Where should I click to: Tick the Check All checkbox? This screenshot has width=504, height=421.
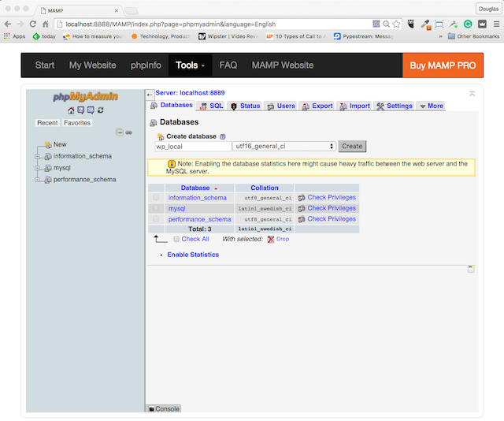(x=176, y=239)
